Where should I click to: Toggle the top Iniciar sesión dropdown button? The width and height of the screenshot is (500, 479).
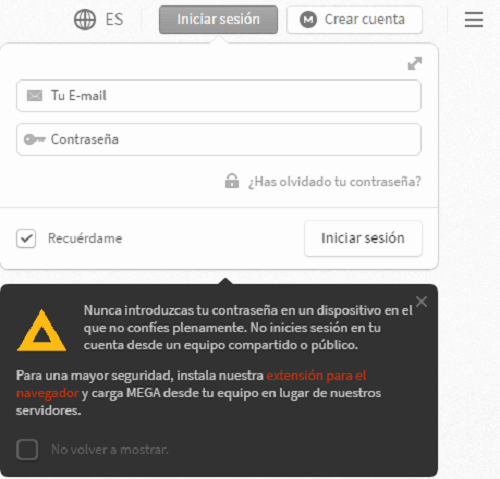(x=218, y=20)
